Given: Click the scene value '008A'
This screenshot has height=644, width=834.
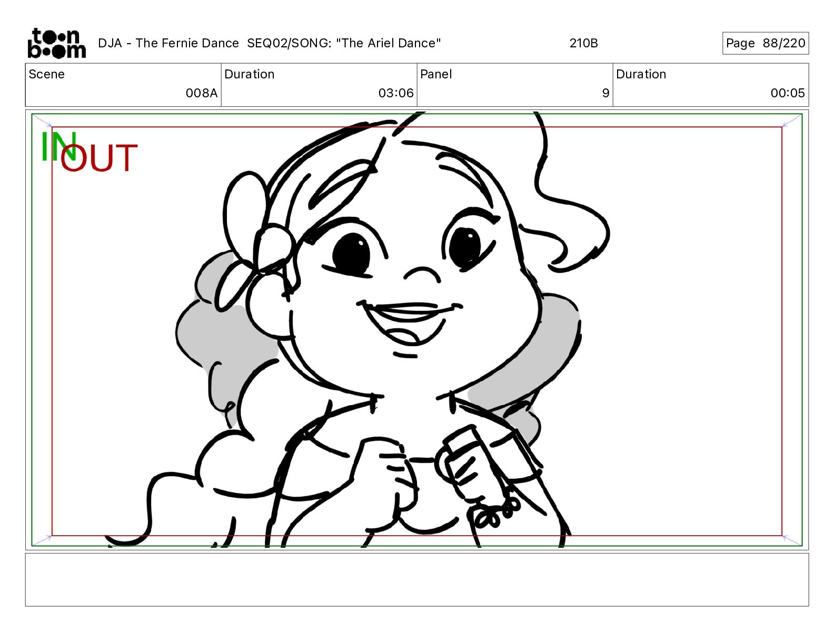Looking at the screenshot, I should pyautogui.click(x=202, y=93).
